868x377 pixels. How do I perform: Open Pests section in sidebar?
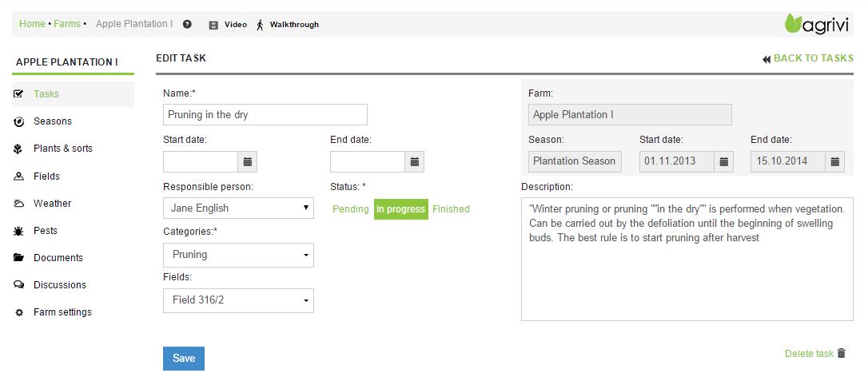(x=45, y=231)
